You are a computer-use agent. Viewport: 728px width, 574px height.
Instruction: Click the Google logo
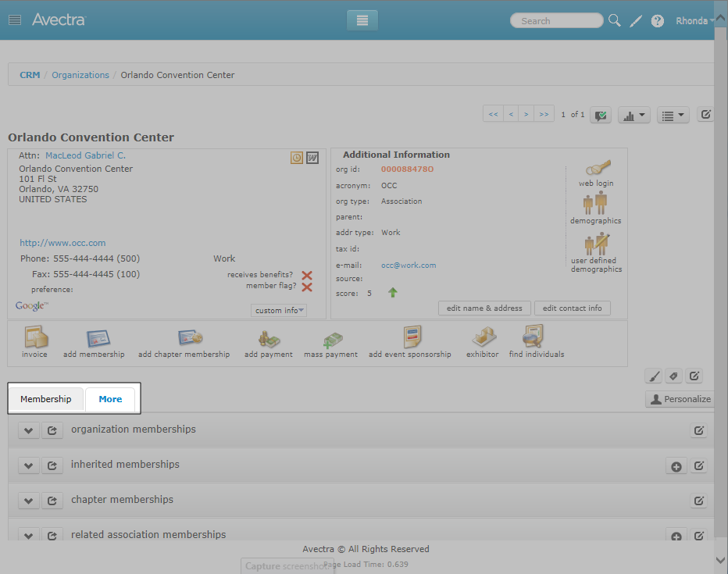tap(31, 305)
